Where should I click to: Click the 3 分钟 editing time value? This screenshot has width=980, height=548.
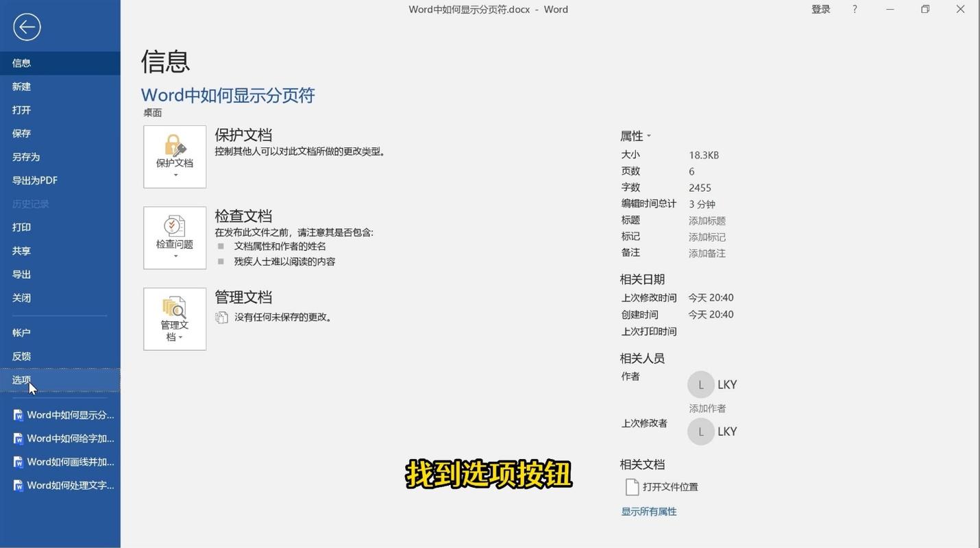point(702,204)
